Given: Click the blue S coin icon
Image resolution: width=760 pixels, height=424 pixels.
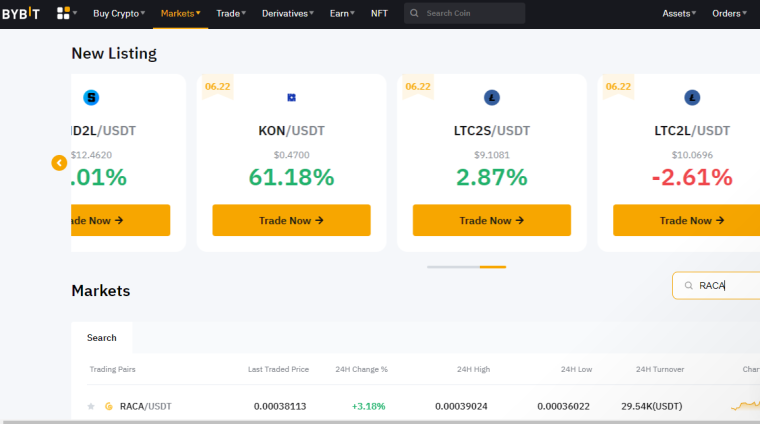Looking at the screenshot, I should (x=91, y=97).
